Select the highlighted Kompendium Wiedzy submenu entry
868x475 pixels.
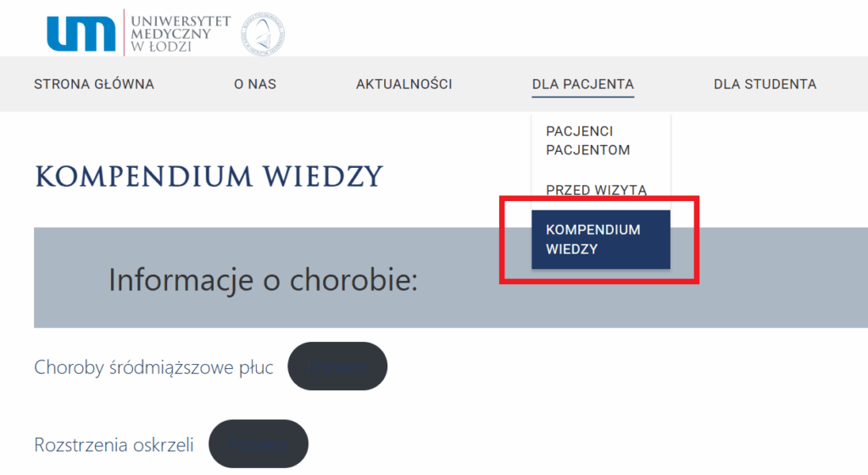(x=601, y=239)
